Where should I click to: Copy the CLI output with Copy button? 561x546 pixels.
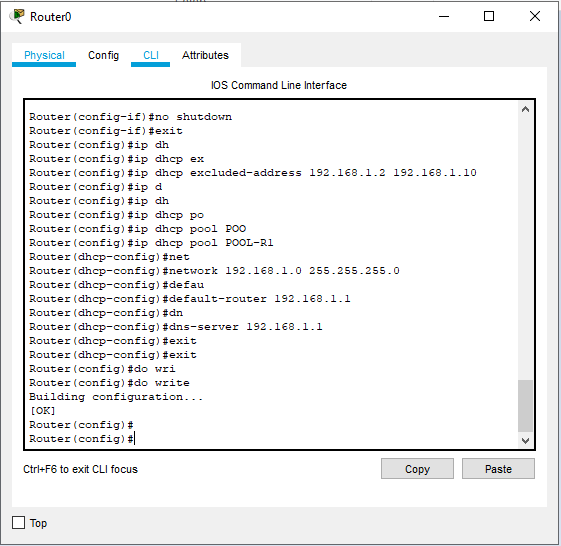coord(417,469)
